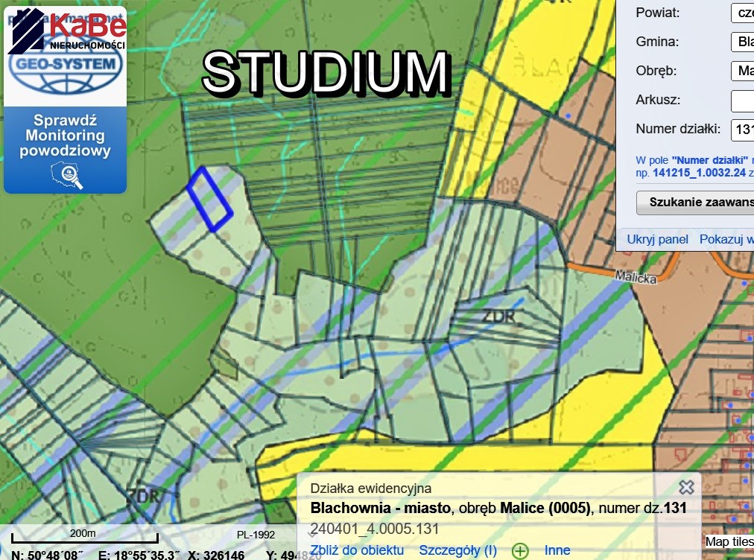Screen dimensions: 754x560
Task: Open the Powiat dropdown field
Action: click(x=742, y=13)
